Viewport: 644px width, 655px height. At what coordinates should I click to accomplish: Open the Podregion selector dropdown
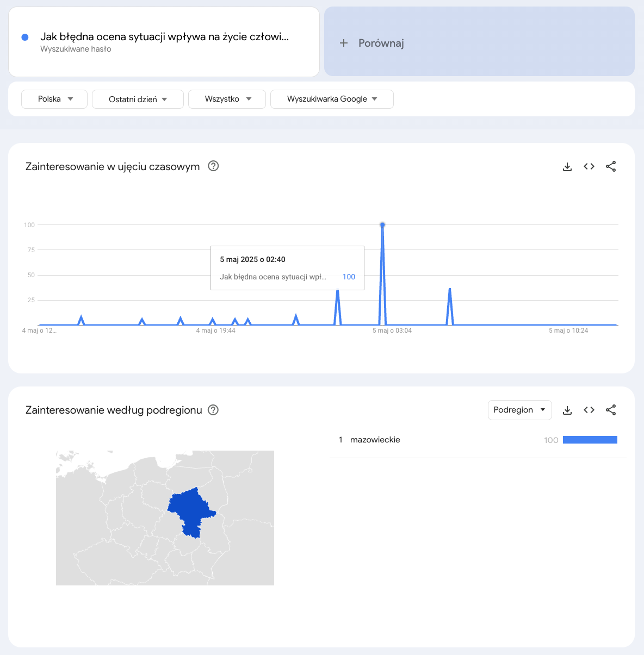519,410
